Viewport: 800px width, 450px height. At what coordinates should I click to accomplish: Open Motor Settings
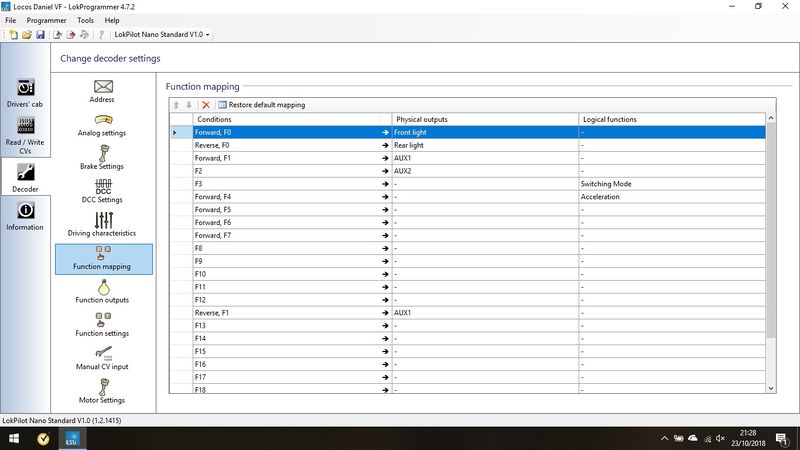(x=103, y=392)
